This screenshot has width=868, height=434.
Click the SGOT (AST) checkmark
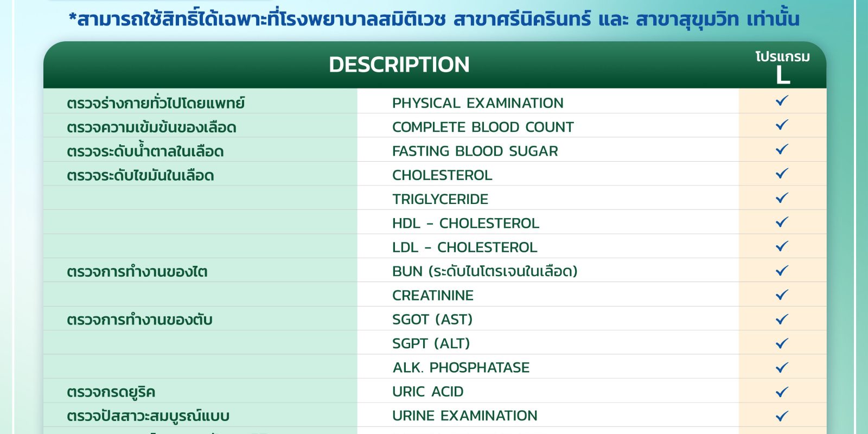click(782, 319)
